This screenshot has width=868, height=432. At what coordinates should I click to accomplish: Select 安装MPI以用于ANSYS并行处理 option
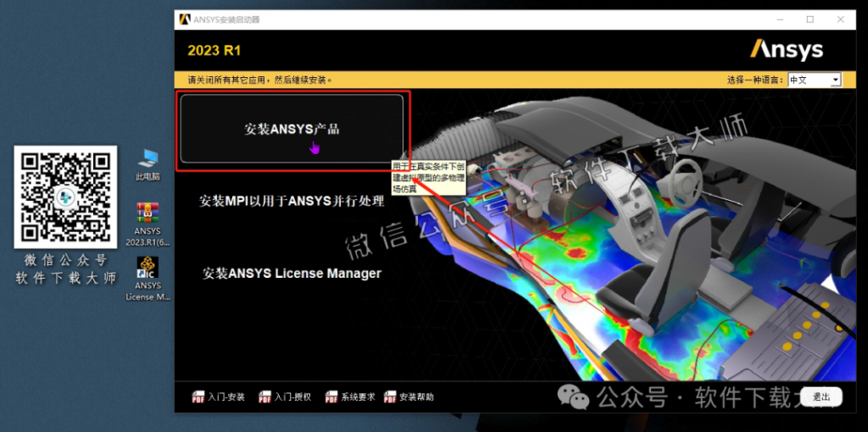pyautogui.click(x=292, y=201)
